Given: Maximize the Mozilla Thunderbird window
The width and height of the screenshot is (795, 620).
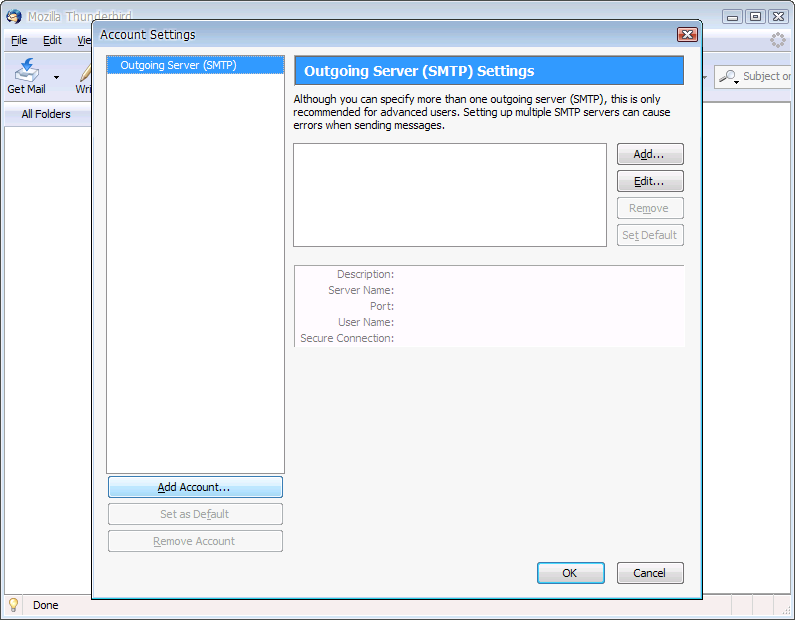Looking at the screenshot, I should click(756, 16).
